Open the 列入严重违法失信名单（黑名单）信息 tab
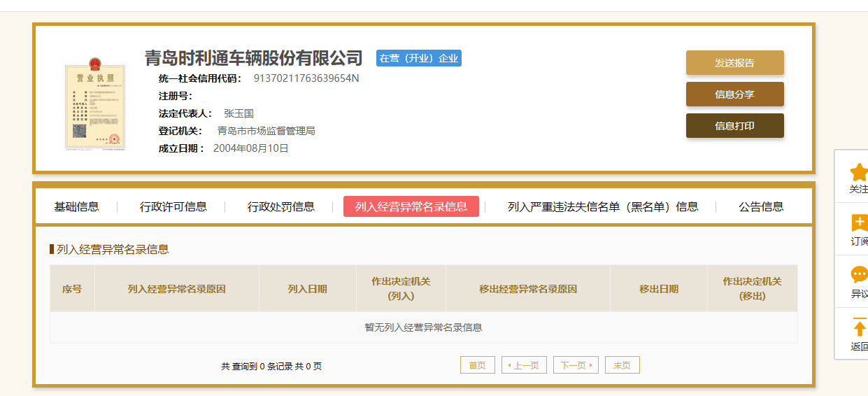This screenshot has width=868, height=396. pyautogui.click(x=603, y=206)
